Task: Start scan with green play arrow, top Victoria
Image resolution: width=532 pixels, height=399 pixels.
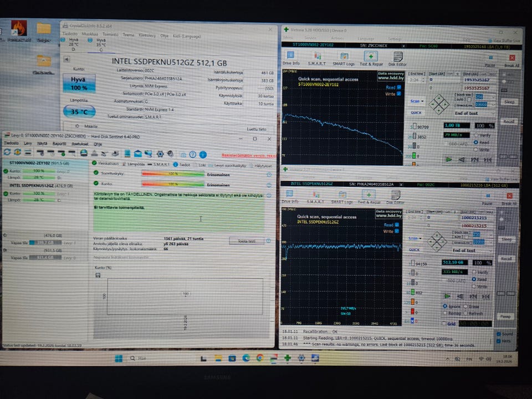Action: (448, 160)
